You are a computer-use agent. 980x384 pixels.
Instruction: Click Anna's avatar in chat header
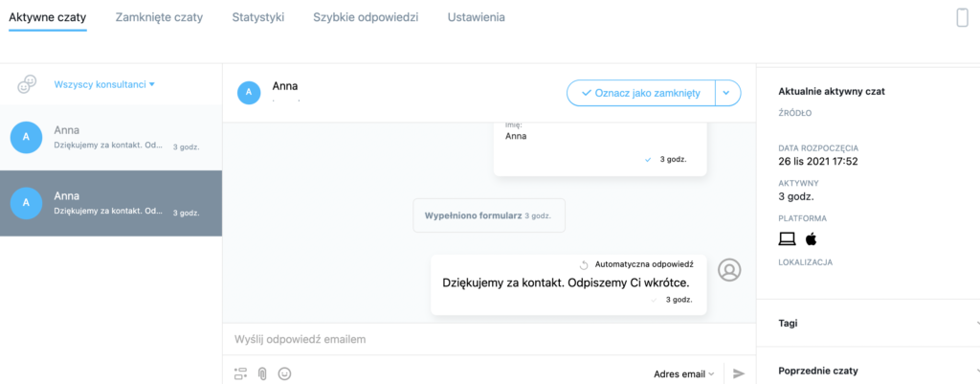click(x=249, y=93)
